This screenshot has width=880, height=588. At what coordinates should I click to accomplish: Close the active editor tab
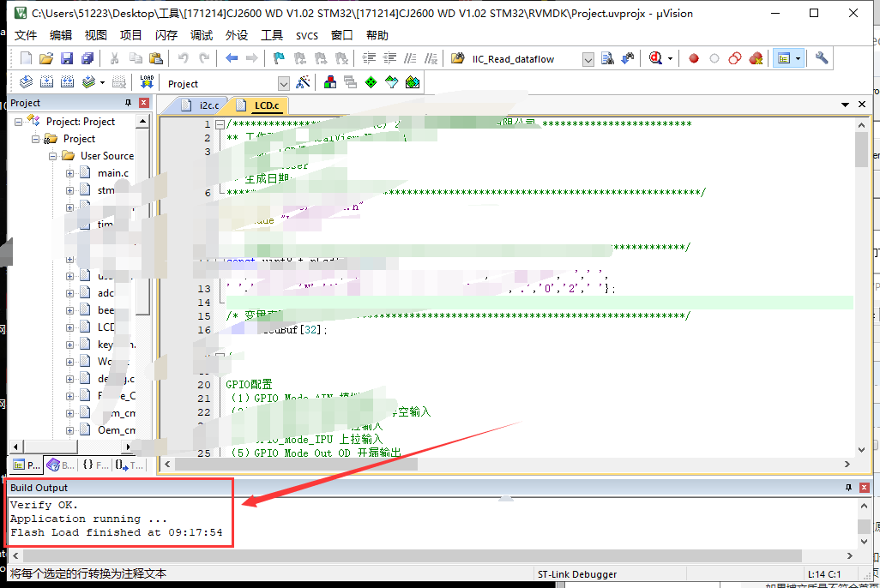pos(862,105)
